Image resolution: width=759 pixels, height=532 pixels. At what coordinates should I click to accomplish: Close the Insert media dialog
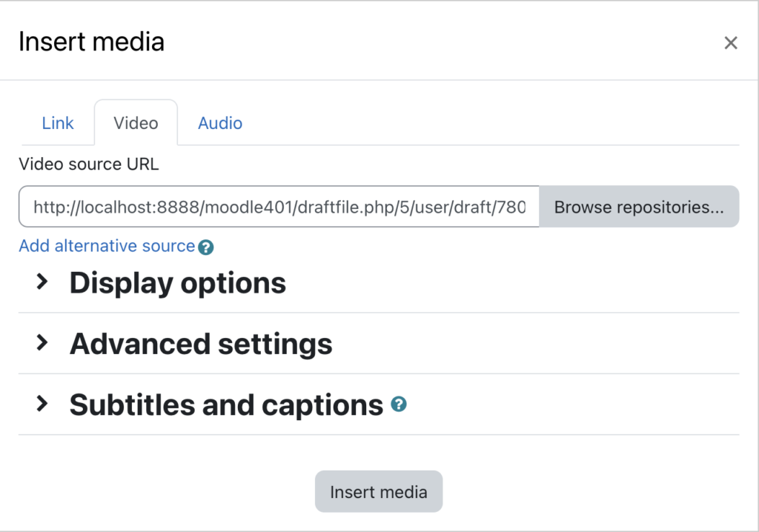(x=730, y=42)
